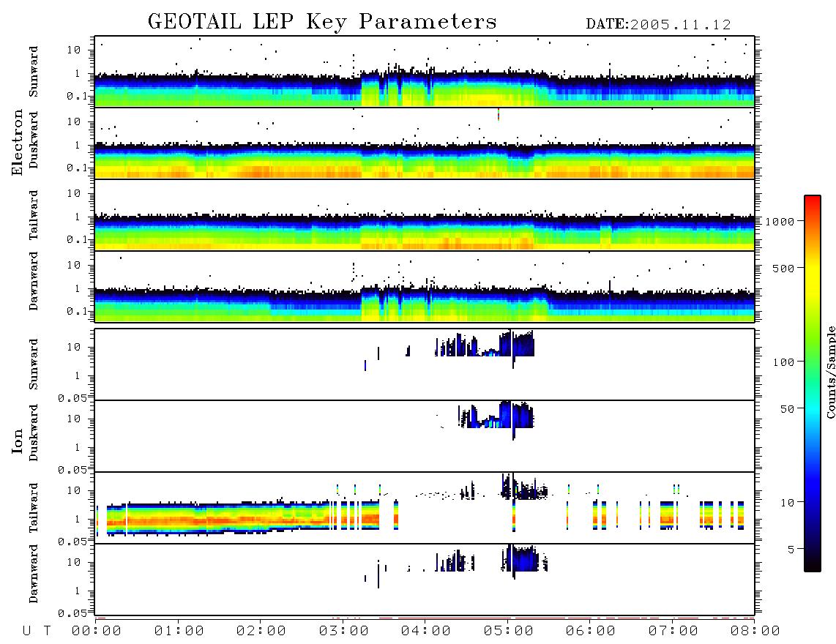Select the '07:00' time tick label

[x=673, y=632]
